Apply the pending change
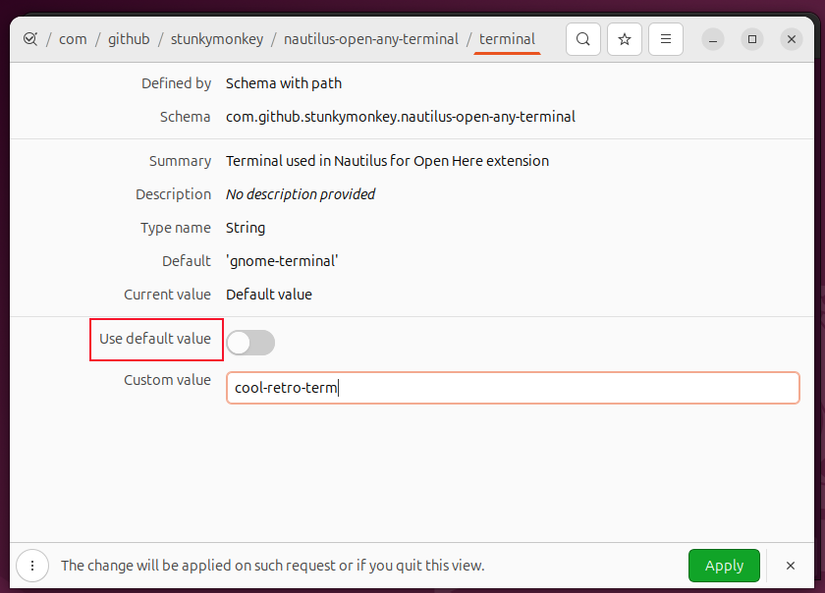This screenshot has width=825, height=593. [724, 565]
